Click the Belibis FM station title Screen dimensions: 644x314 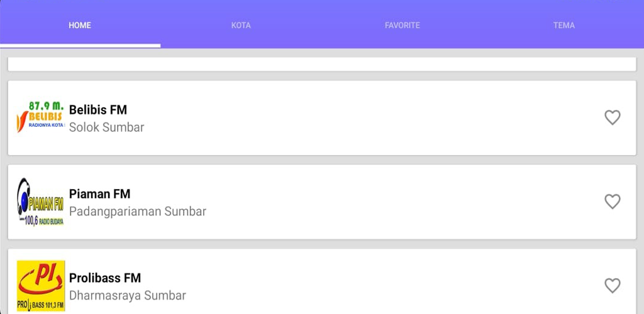point(97,110)
